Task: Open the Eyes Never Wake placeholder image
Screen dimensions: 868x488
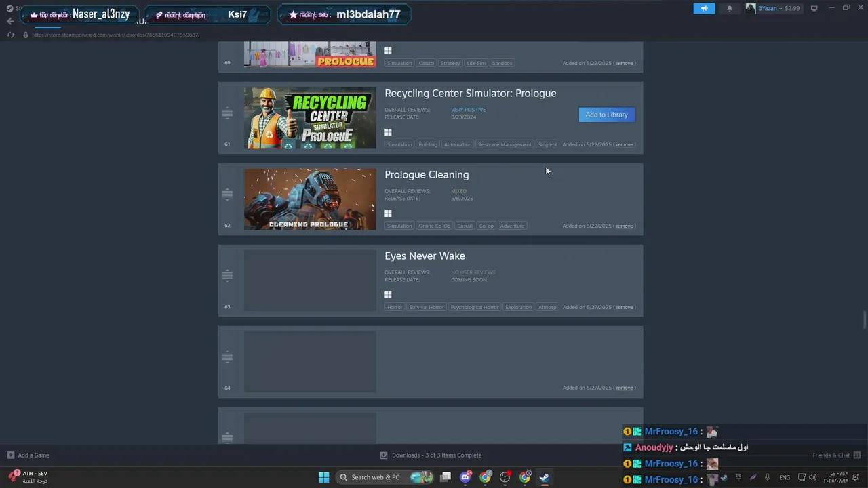Action: click(310, 281)
